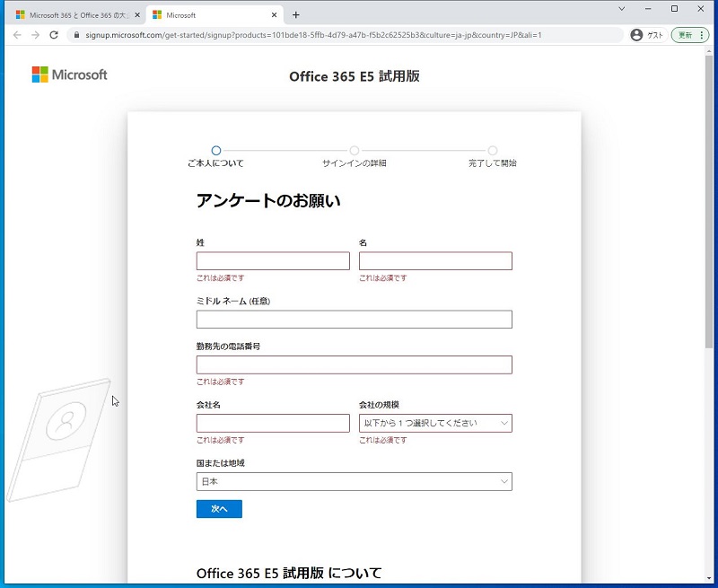Select the Microsoft signup tab

(215, 15)
